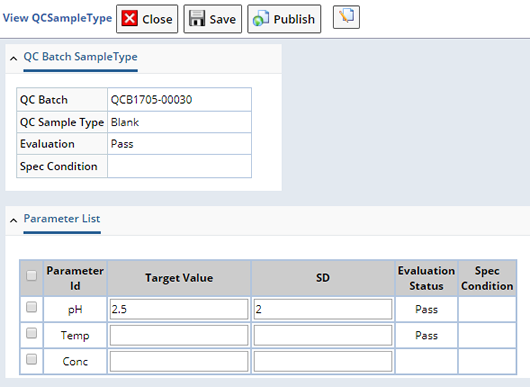Click the Temp parameter id cell
530x387 pixels.
click(75, 335)
